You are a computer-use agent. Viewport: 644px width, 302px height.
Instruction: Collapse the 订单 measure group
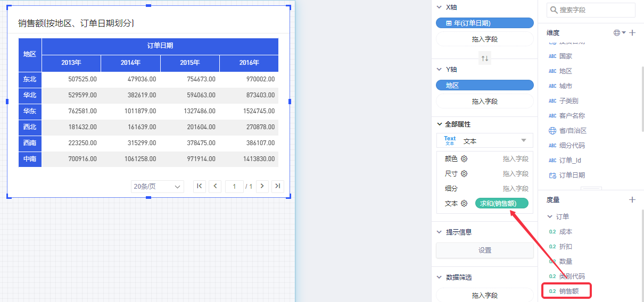550,217
